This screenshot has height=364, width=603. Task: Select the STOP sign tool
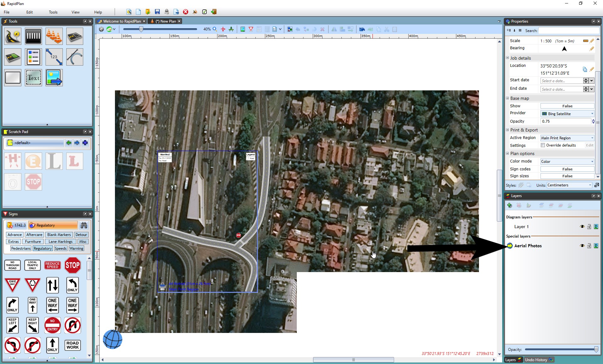tap(73, 265)
